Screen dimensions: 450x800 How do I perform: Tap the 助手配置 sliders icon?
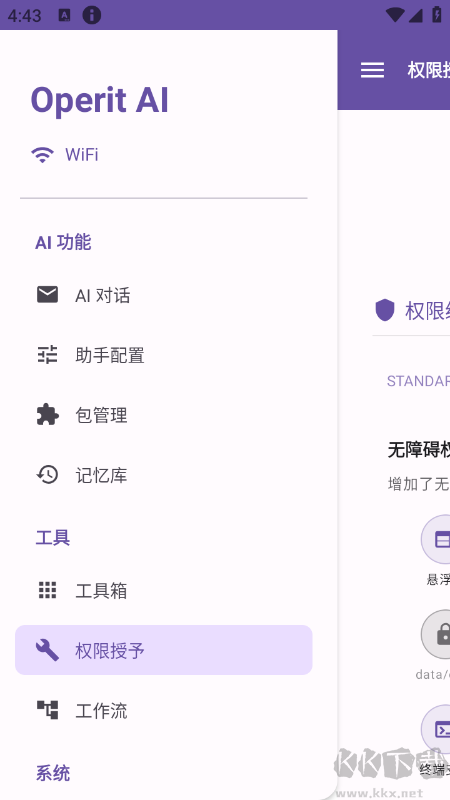[x=47, y=355]
